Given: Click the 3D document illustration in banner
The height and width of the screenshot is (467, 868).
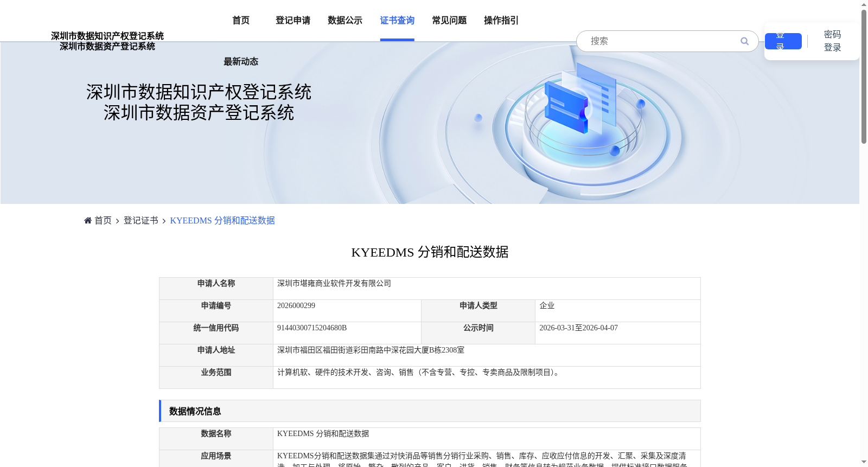Looking at the screenshot, I should pos(580,98).
